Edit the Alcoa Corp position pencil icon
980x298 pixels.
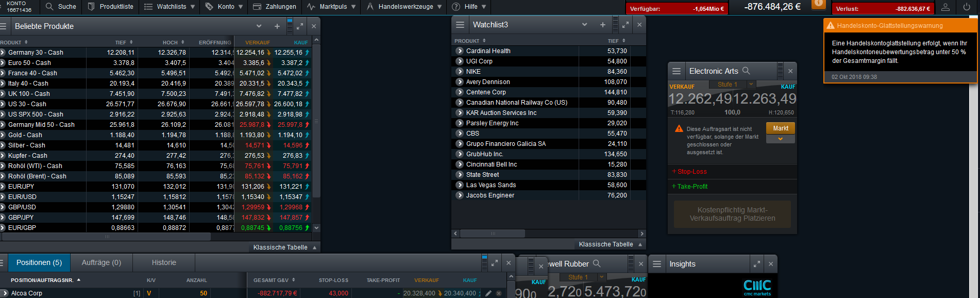(488, 293)
